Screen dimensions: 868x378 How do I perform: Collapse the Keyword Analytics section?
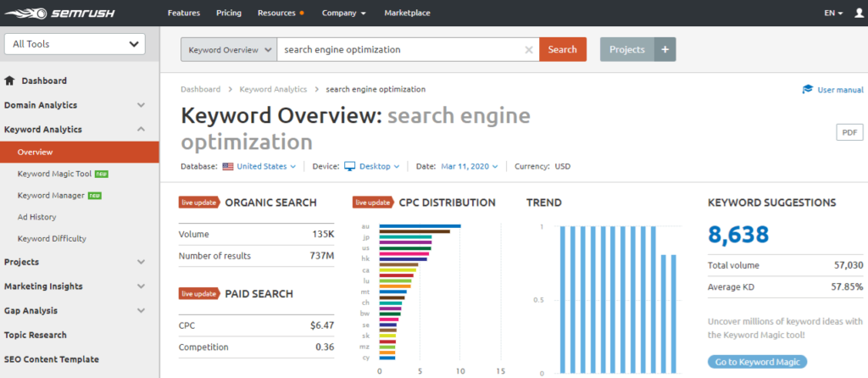(x=142, y=130)
